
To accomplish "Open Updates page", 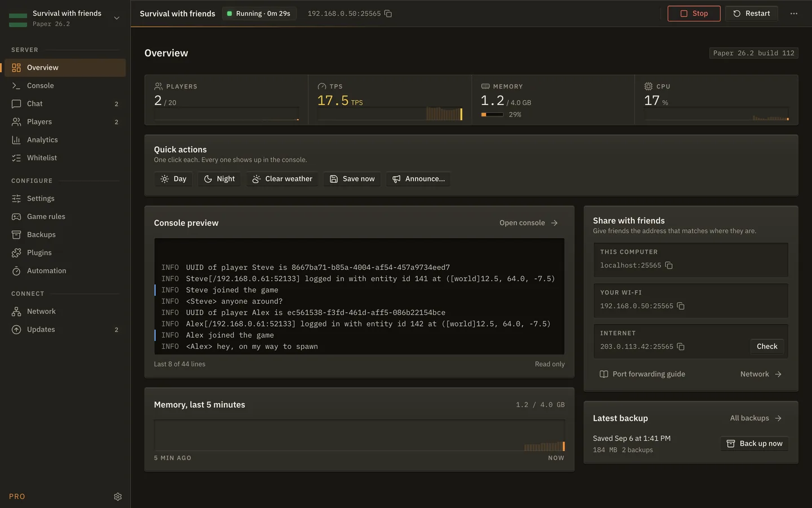I will (65, 330).
